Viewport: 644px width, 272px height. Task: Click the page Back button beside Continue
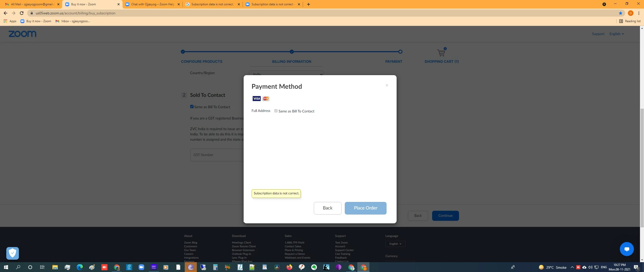(418, 216)
